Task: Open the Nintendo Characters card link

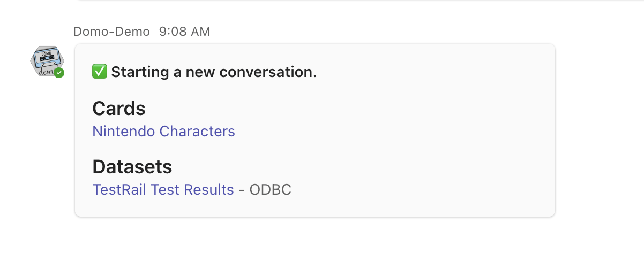Action: [x=163, y=131]
